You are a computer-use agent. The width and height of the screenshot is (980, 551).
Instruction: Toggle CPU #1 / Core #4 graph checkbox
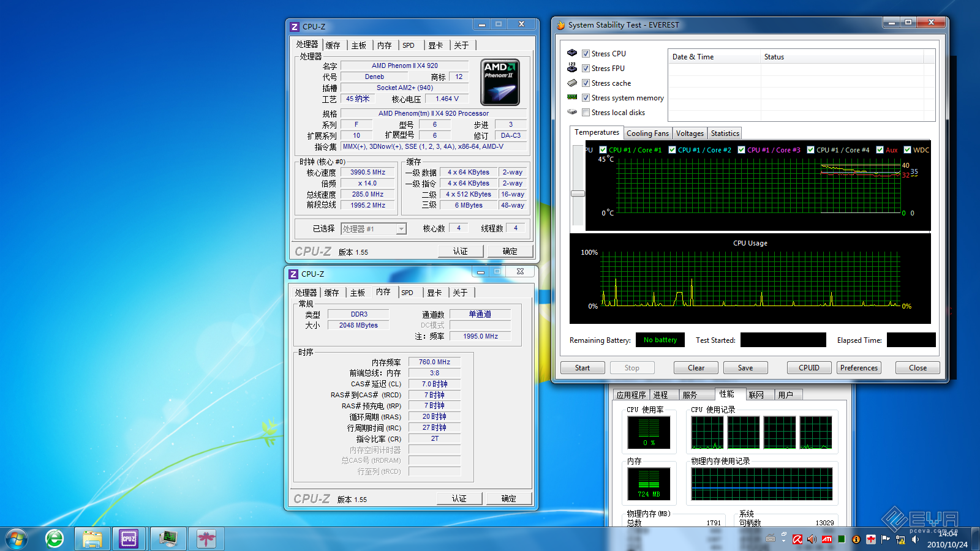[810, 150]
